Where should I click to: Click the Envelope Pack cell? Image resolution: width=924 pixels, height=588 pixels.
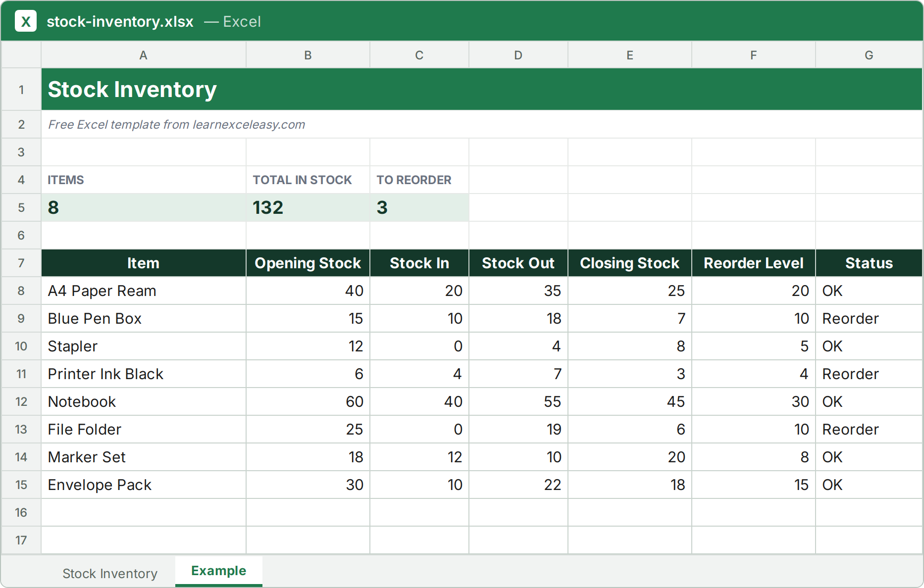pos(144,485)
